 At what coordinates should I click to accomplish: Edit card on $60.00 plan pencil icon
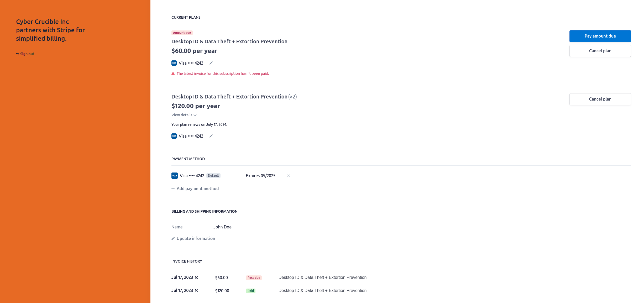click(211, 63)
